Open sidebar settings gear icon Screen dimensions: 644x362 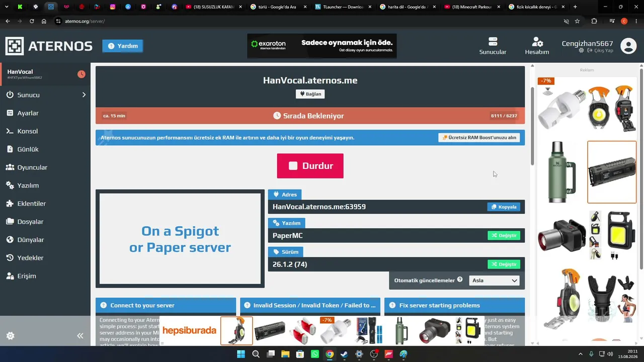point(10,336)
